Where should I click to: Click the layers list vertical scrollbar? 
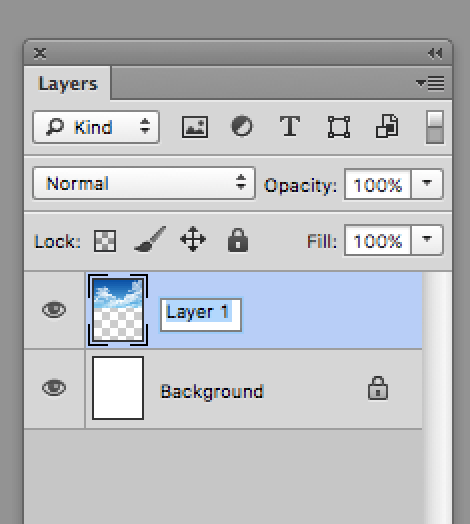(438, 398)
